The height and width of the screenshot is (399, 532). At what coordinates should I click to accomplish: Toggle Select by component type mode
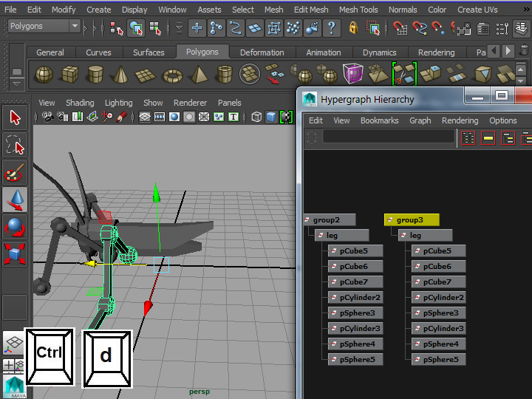[x=155, y=28]
